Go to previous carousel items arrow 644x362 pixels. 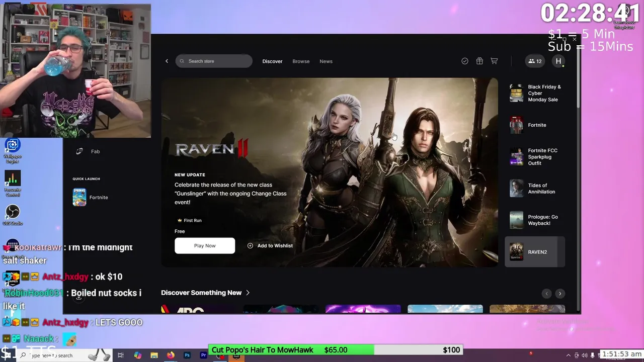(546, 294)
